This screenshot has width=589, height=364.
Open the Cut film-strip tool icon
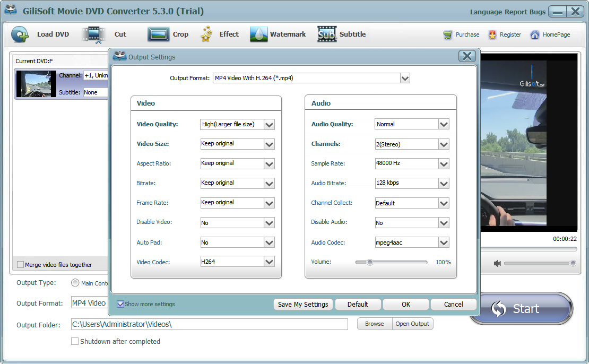point(94,34)
